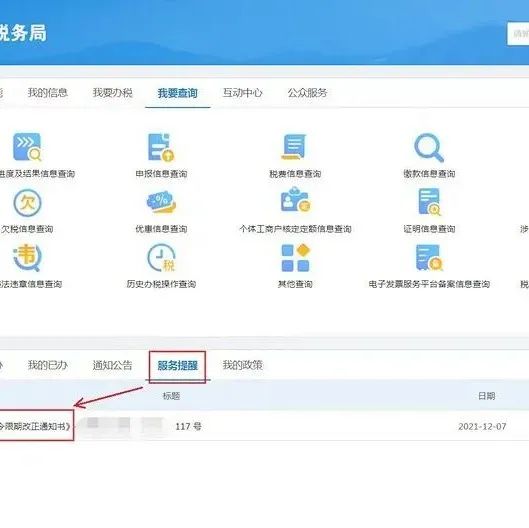Click the 标题 column header
The image size is (529, 528).
point(171,396)
